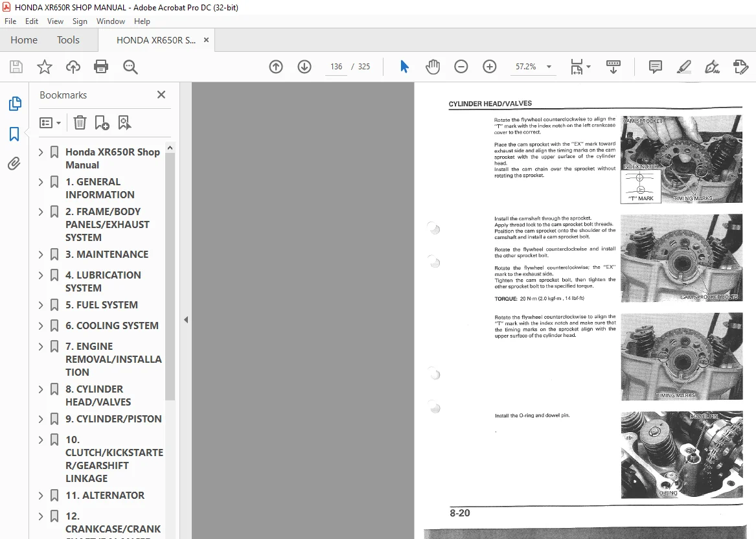
Task: Add a sticky note comment
Action: coord(655,67)
